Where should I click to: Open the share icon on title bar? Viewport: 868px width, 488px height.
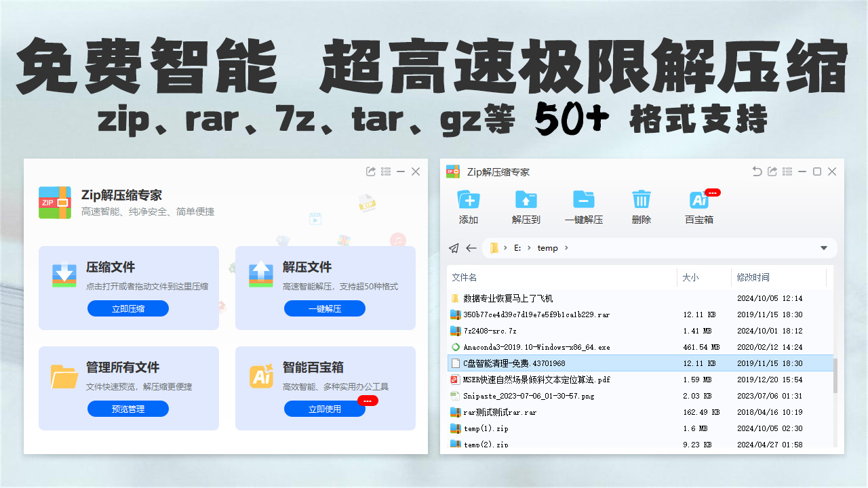(x=772, y=171)
